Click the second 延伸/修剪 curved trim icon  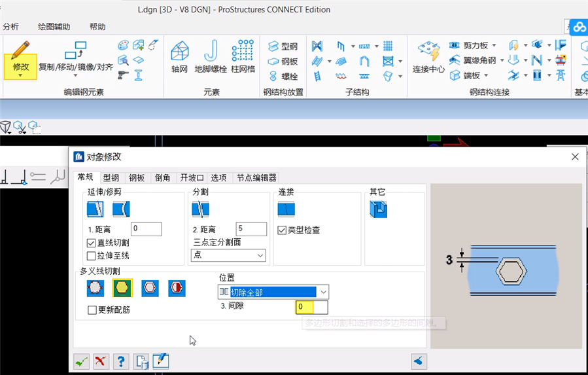(121, 209)
